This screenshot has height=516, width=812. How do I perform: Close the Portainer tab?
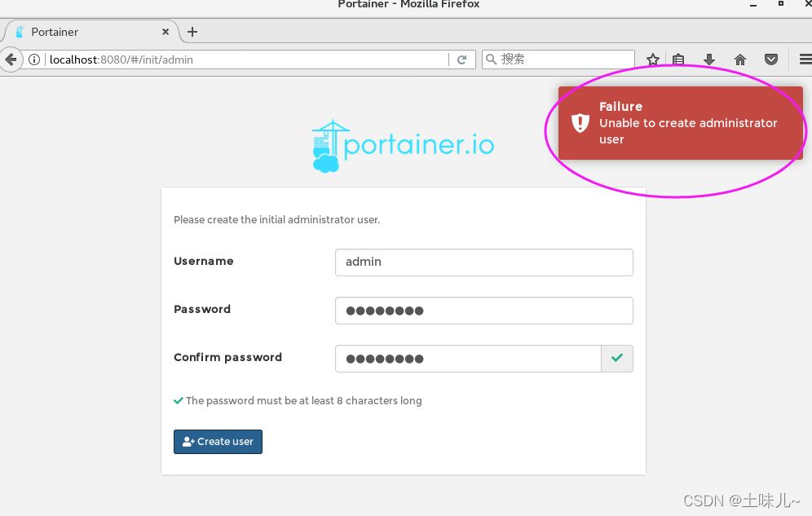click(x=165, y=32)
